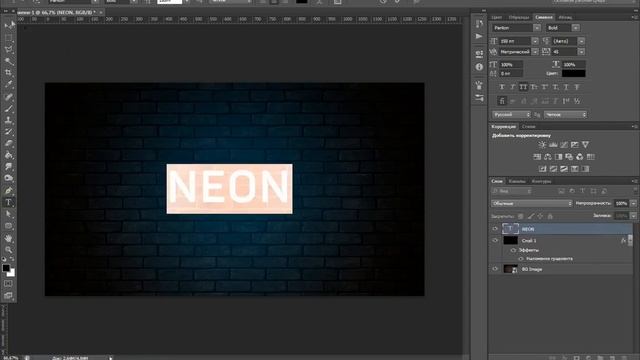The width and height of the screenshot is (640, 360).
Task: Select the Eyedropper tool
Action: tap(9, 84)
